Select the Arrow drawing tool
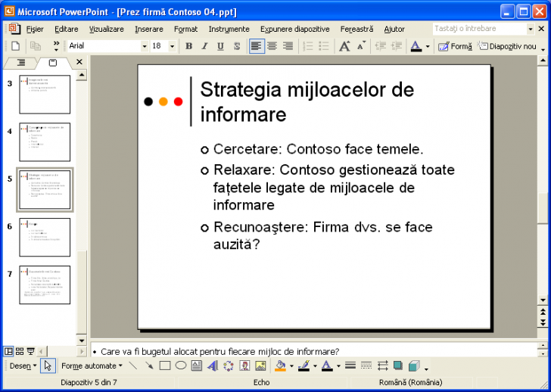 click(149, 366)
